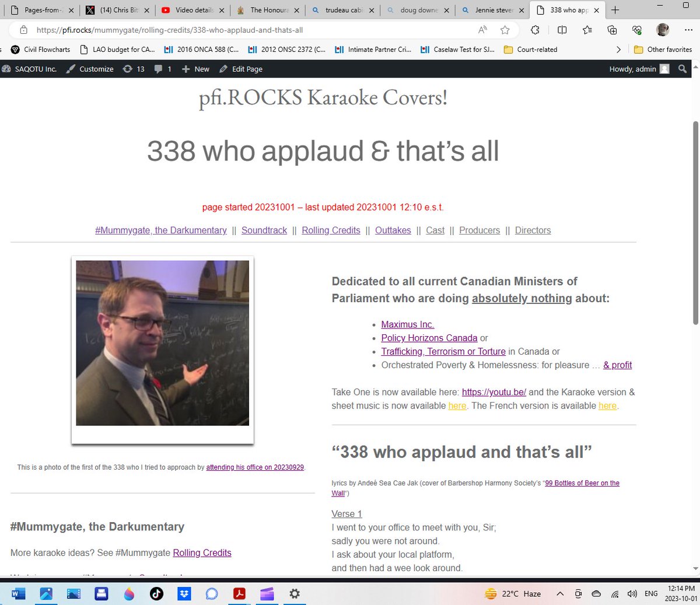Open Maximus Inc. link
The width and height of the screenshot is (700, 605).
pos(408,324)
